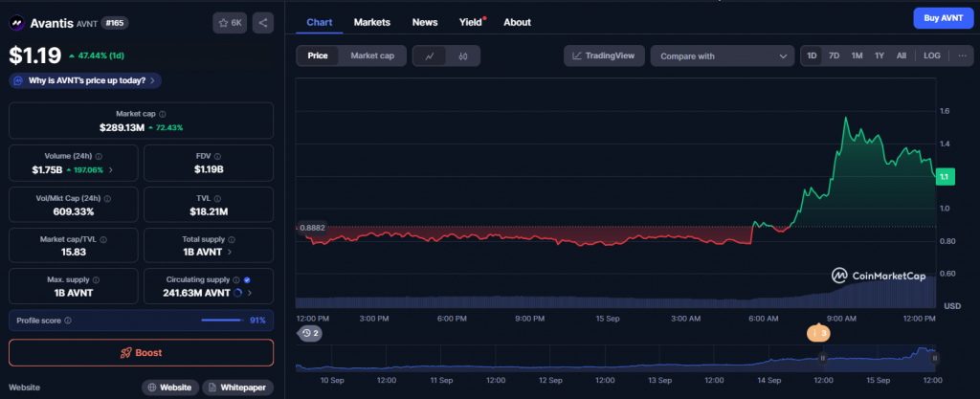Select the line chart icon
This screenshot has width=980, height=399.
(430, 55)
